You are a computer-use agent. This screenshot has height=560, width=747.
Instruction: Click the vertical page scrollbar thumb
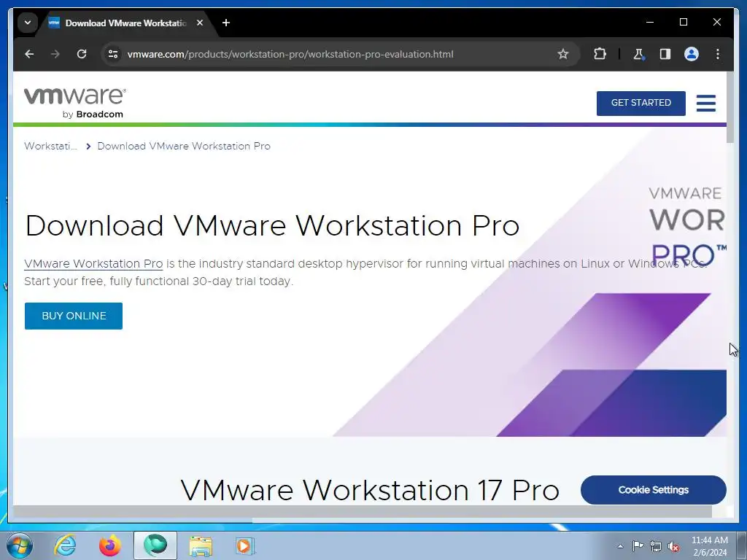click(729, 107)
